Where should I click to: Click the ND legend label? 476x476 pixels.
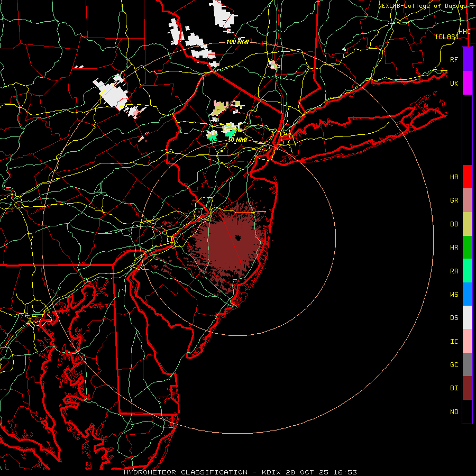click(x=454, y=412)
